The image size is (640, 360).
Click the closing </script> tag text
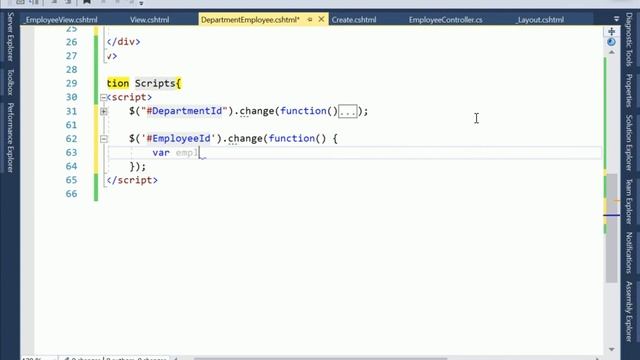coord(132,180)
